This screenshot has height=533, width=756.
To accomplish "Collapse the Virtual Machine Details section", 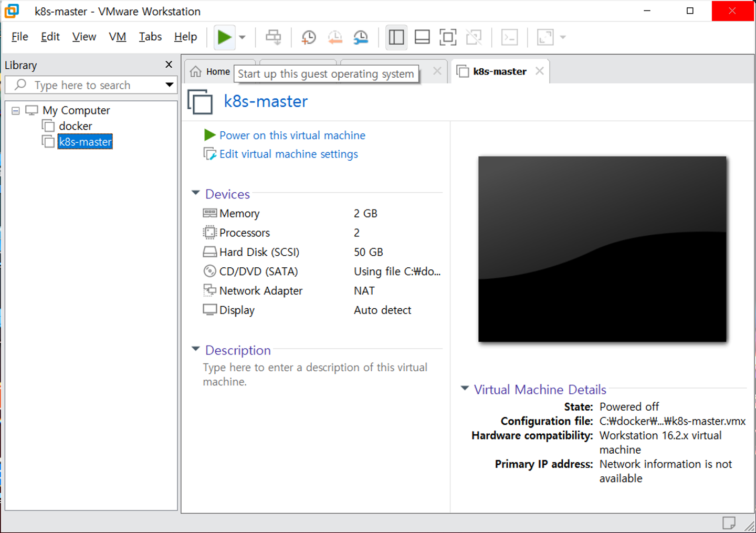I will [465, 389].
